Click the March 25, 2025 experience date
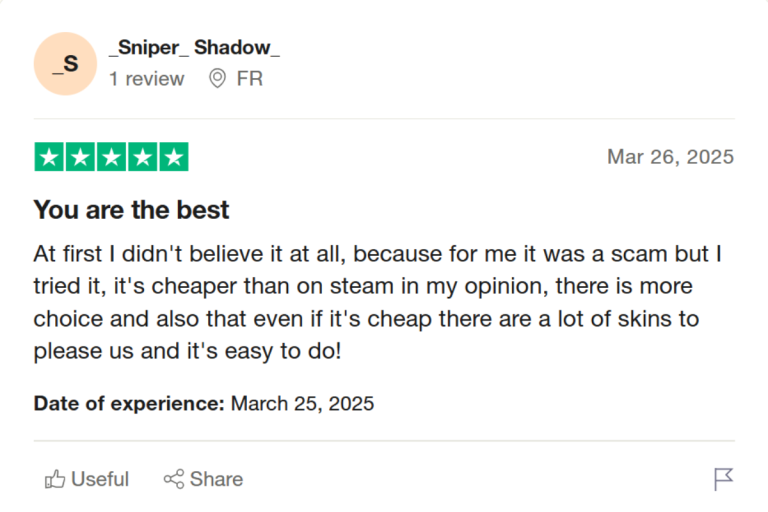Viewport: 768px width, 512px height. click(x=303, y=404)
